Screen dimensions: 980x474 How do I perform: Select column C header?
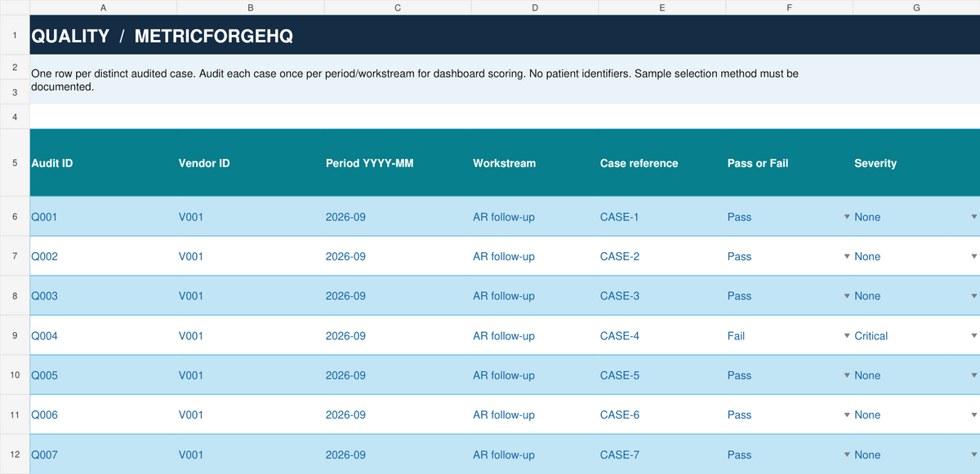[x=398, y=7]
